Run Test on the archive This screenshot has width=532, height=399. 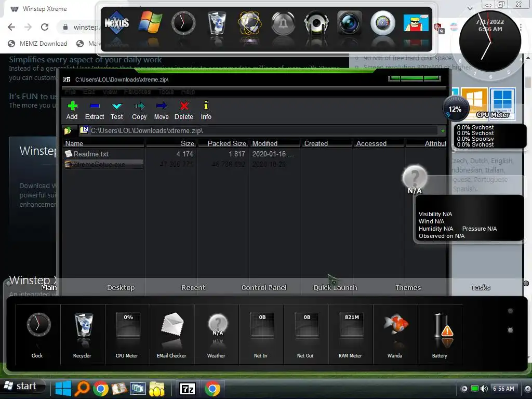tap(117, 111)
